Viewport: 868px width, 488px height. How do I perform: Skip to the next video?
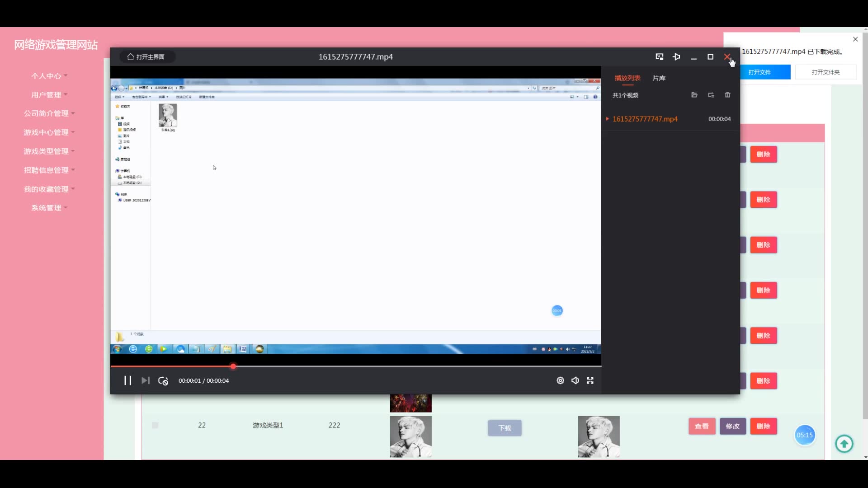pos(145,380)
